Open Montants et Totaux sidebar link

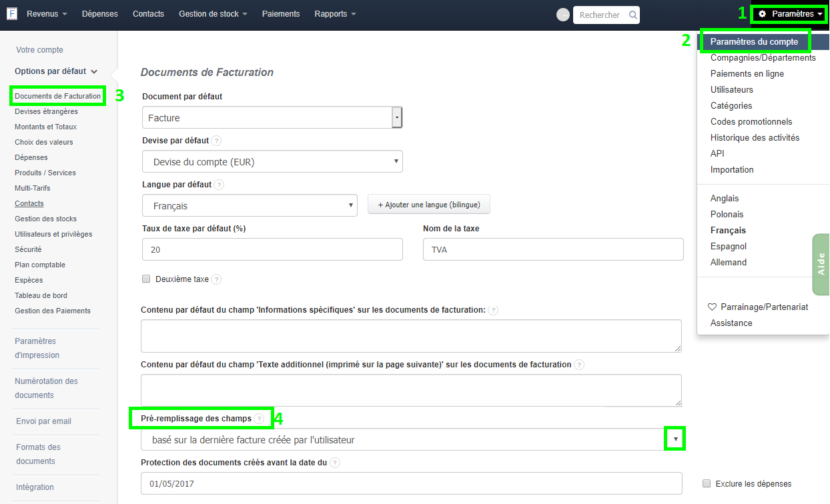tap(45, 127)
